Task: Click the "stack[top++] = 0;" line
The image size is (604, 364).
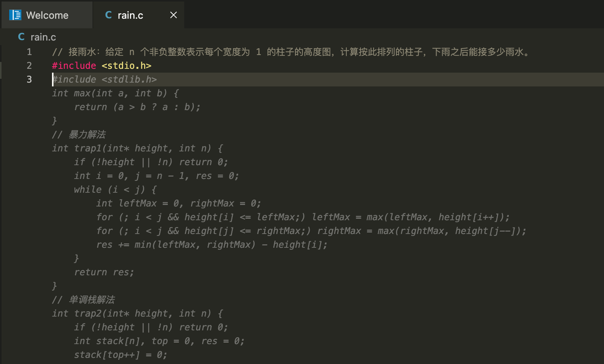Action: tap(120, 355)
